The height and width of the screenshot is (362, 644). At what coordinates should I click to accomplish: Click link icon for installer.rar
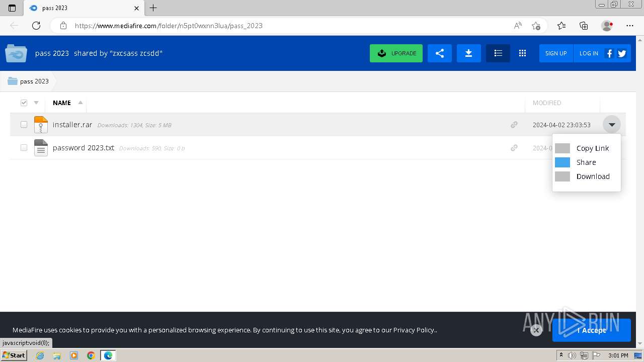[x=514, y=125]
